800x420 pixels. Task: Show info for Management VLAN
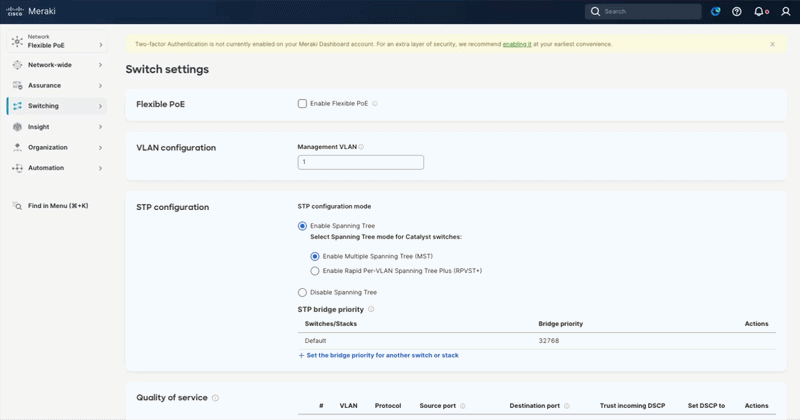[x=361, y=147]
